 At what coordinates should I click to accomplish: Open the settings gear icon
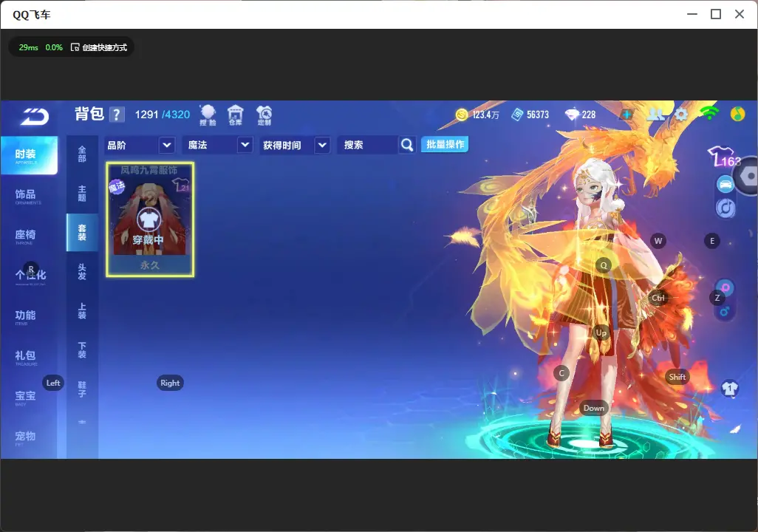tap(681, 115)
